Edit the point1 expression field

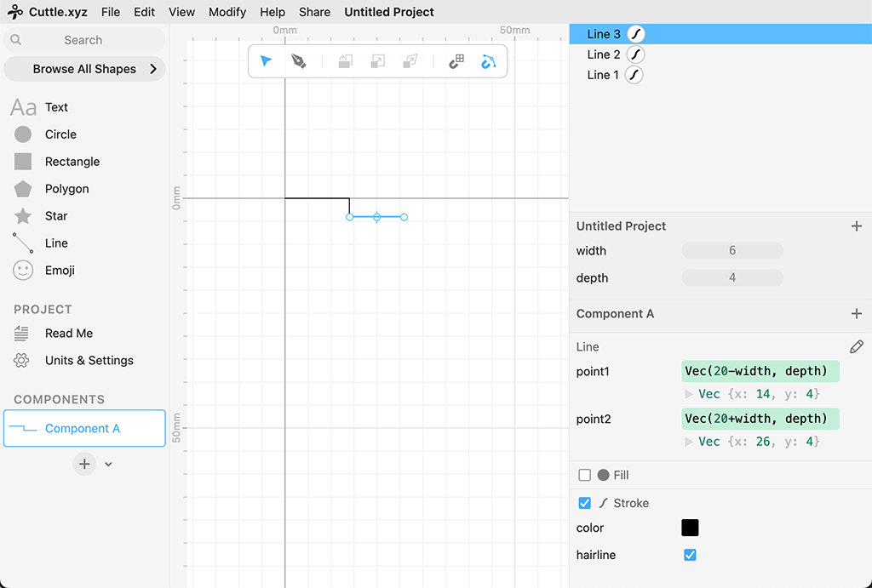[760, 371]
